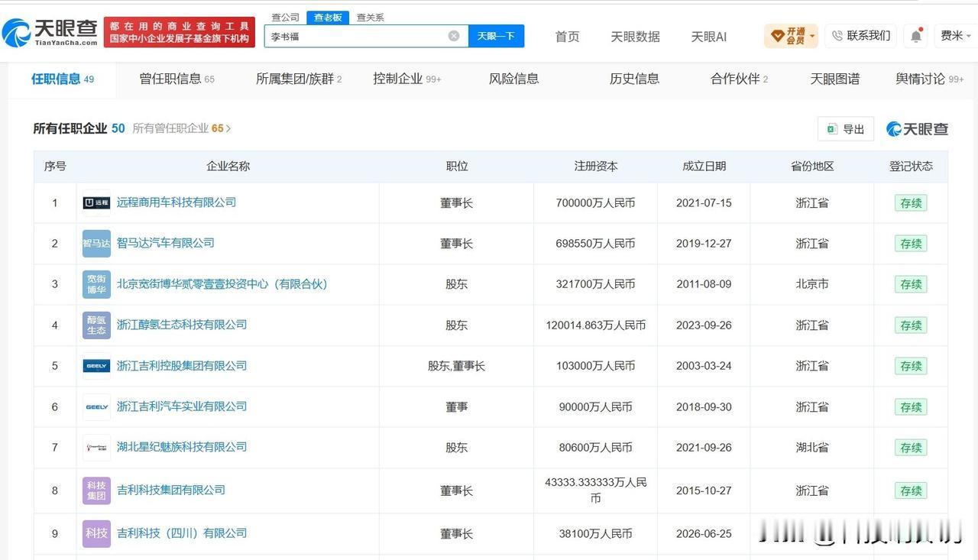This screenshot has width=978, height=560.
Task: Open the 舆情讨论 tab
Action: click(930, 79)
